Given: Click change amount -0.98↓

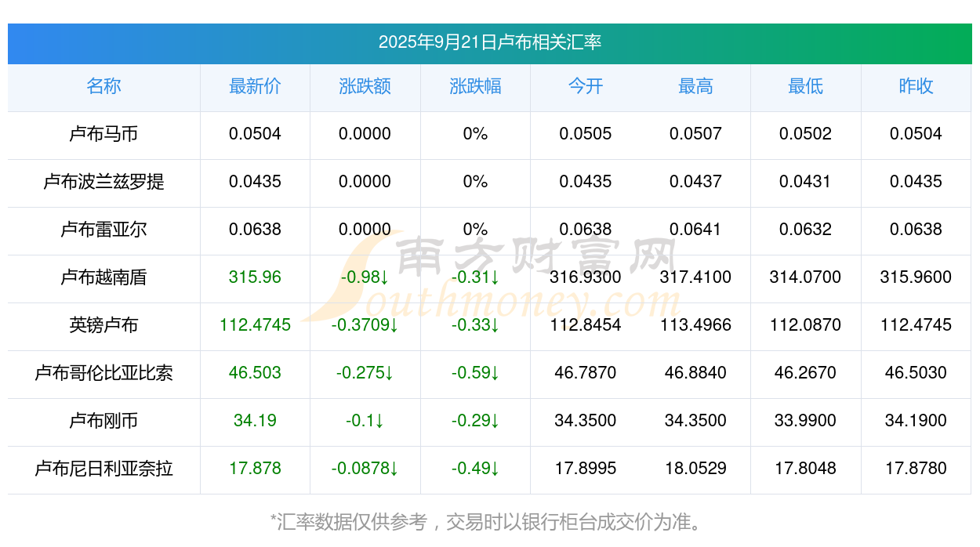Looking at the screenshot, I should click(365, 277).
